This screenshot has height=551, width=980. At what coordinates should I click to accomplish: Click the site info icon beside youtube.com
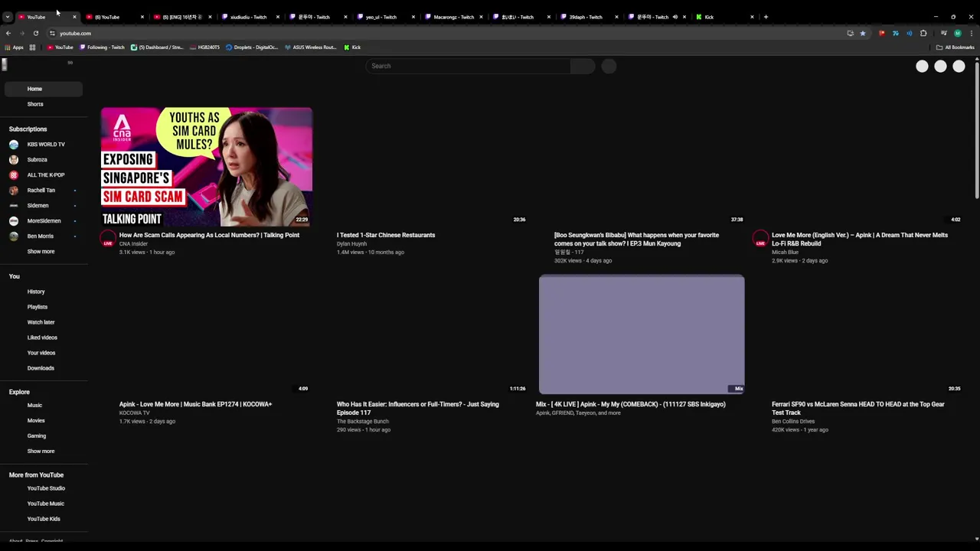(52, 33)
